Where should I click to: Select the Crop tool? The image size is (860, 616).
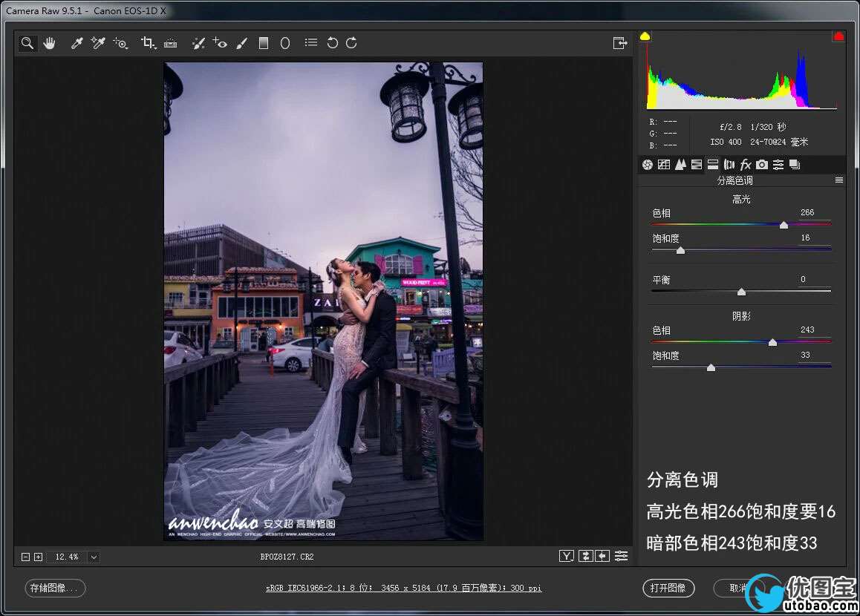click(x=146, y=43)
